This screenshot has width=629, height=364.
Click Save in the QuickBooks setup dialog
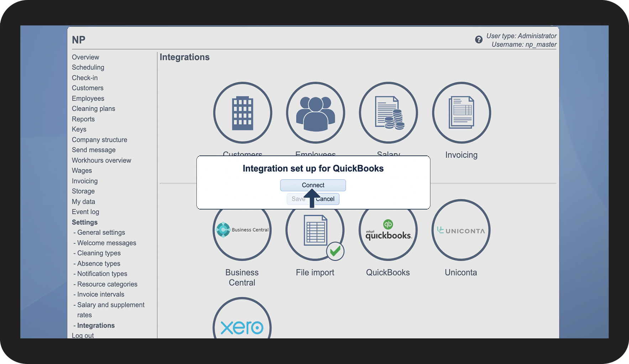point(298,199)
